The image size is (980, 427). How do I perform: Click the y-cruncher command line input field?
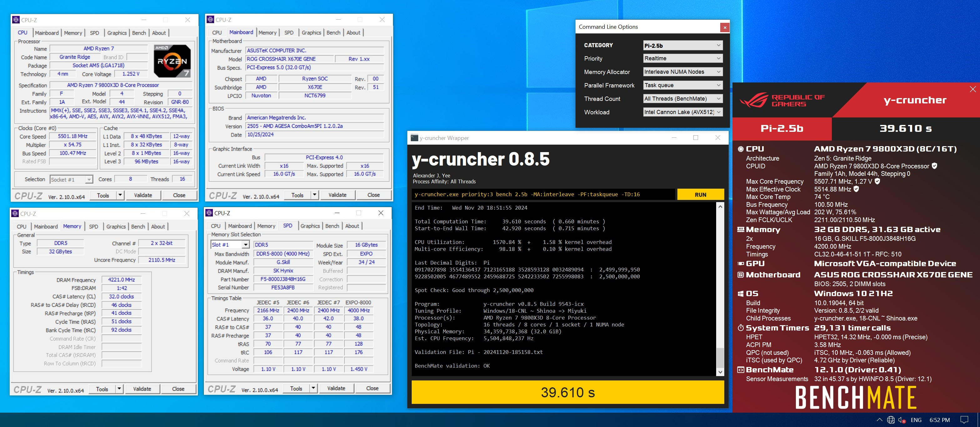pos(543,194)
